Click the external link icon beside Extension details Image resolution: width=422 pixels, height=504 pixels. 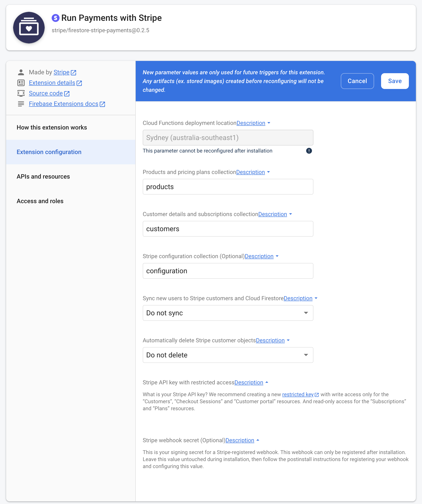tap(80, 83)
